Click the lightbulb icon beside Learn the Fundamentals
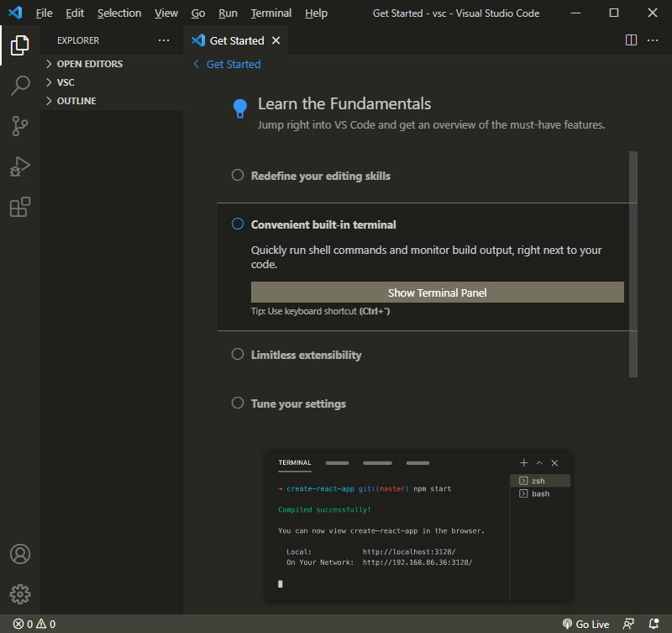Viewport: 672px width, 633px height. pos(240,108)
